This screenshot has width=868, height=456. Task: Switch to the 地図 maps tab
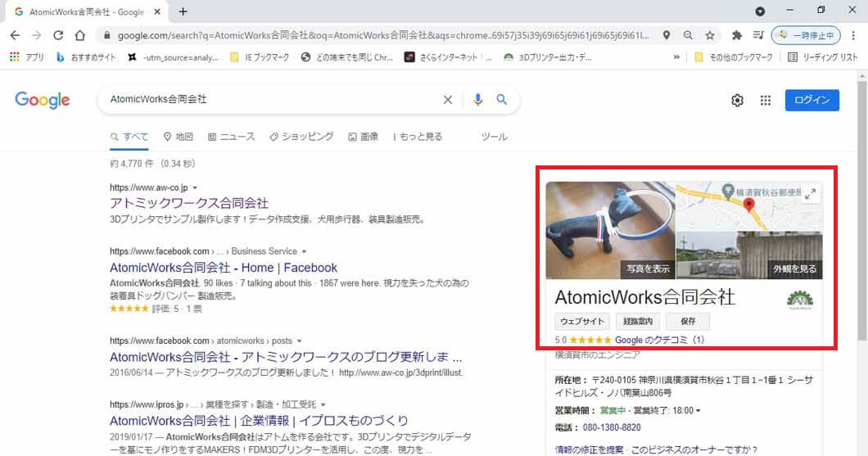pyautogui.click(x=179, y=137)
